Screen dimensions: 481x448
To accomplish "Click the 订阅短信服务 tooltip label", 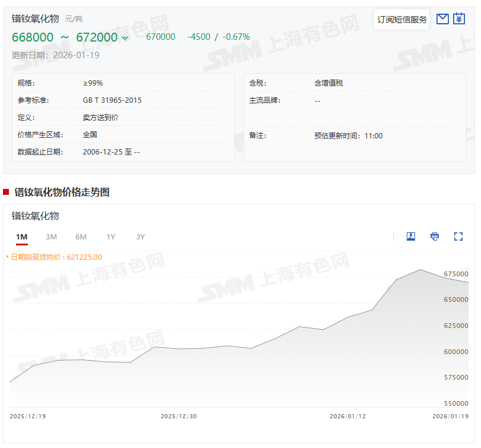I will pos(402,20).
